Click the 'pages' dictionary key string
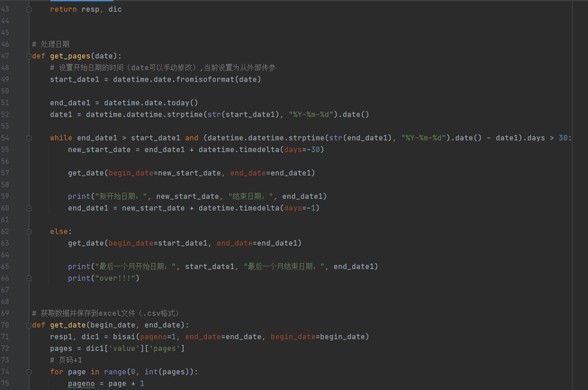Screen dimensions: 588x390 [165, 348]
